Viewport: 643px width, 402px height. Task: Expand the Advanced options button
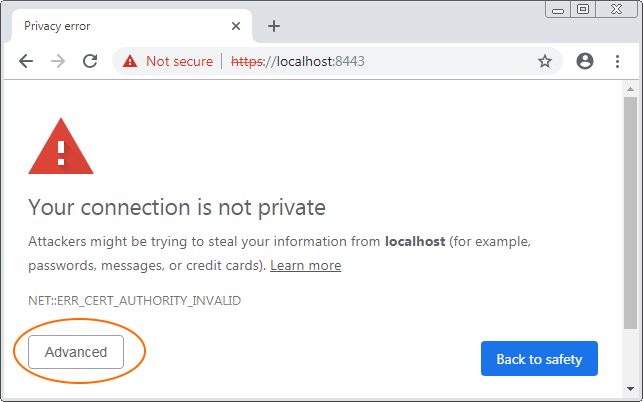pos(76,352)
